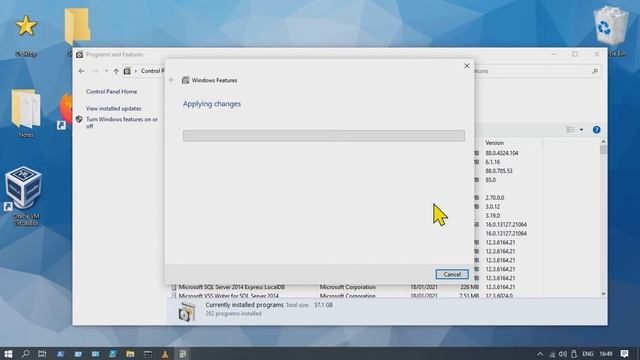Open network status in system tray
The image size is (640, 360).
click(x=552, y=354)
